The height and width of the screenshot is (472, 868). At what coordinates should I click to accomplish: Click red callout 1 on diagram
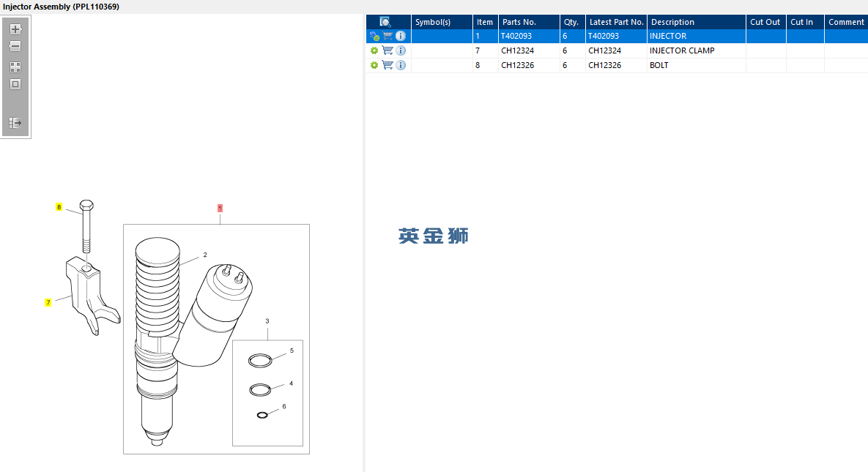click(x=220, y=208)
